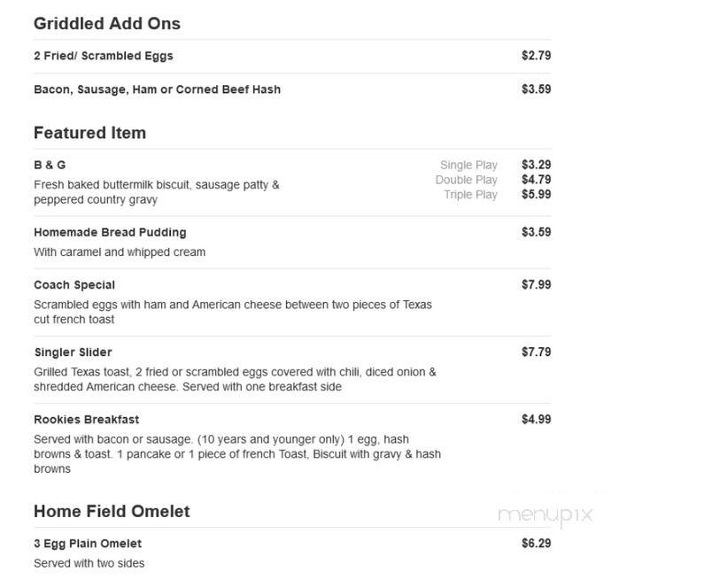Click Bacon, Sausage, Ham or Corned Beef Hash

coord(157,89)
